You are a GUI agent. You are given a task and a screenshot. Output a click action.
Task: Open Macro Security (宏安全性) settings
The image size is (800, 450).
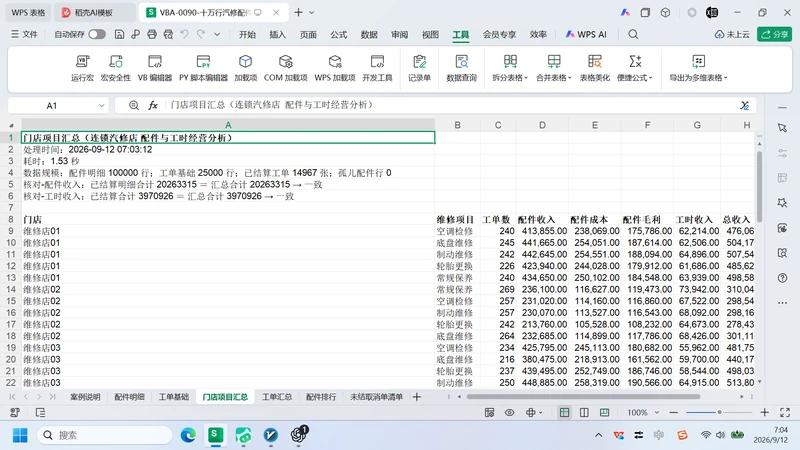point(116,68)
